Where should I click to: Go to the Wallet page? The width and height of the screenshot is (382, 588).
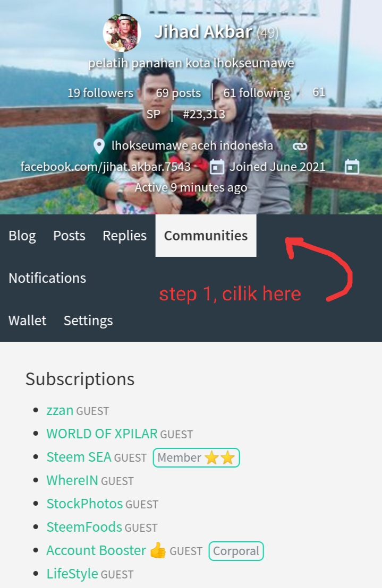(x=28, y=320)
